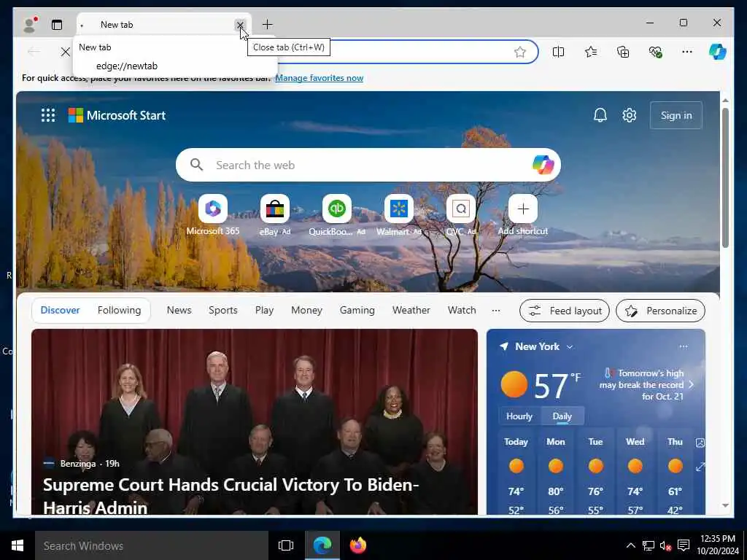
Task: Open muted volume tray icon
Action: [x=665, y=545]
